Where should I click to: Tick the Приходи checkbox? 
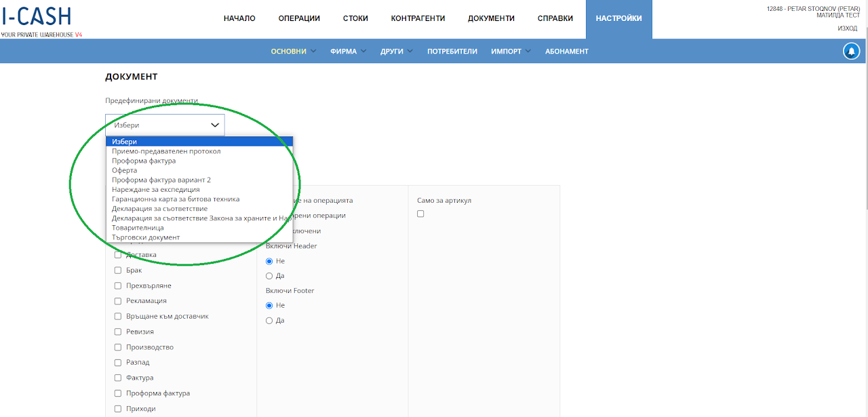tap(118, 409)
